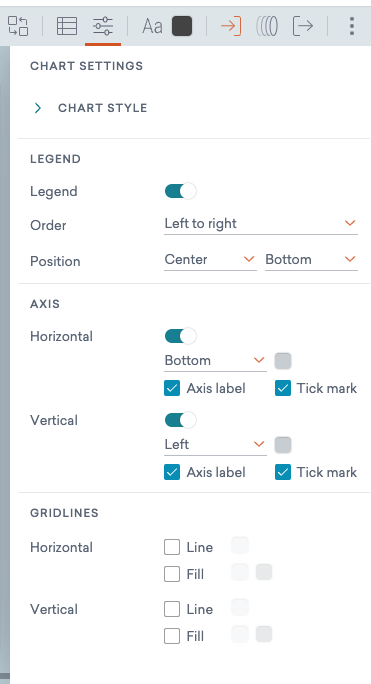Uncheck Vertical axis Tick mark checkbox
Viewport: 371px width, 684px height.
(x=283, y=472)
